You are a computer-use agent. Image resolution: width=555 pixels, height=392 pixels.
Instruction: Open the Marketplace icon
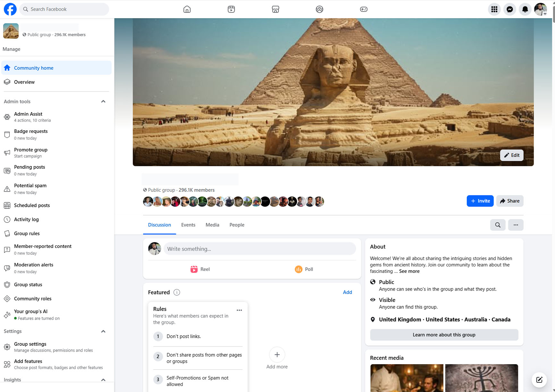click(x=275, y=9)
